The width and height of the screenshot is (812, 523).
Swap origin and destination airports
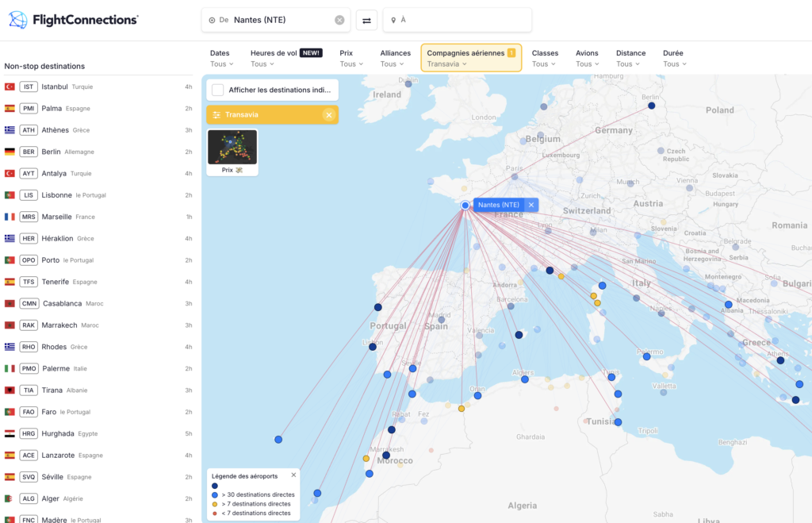pos(366,20)
